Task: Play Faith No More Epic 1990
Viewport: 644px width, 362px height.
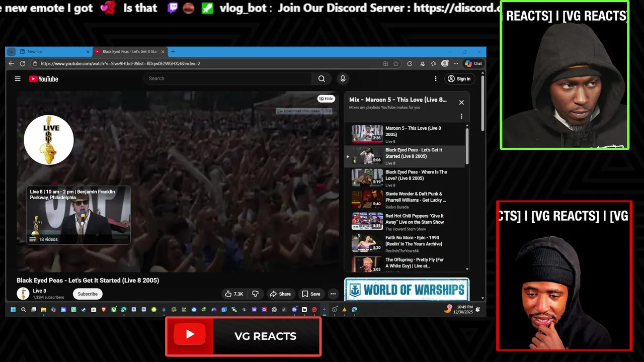Action: (x=405, y=244)
